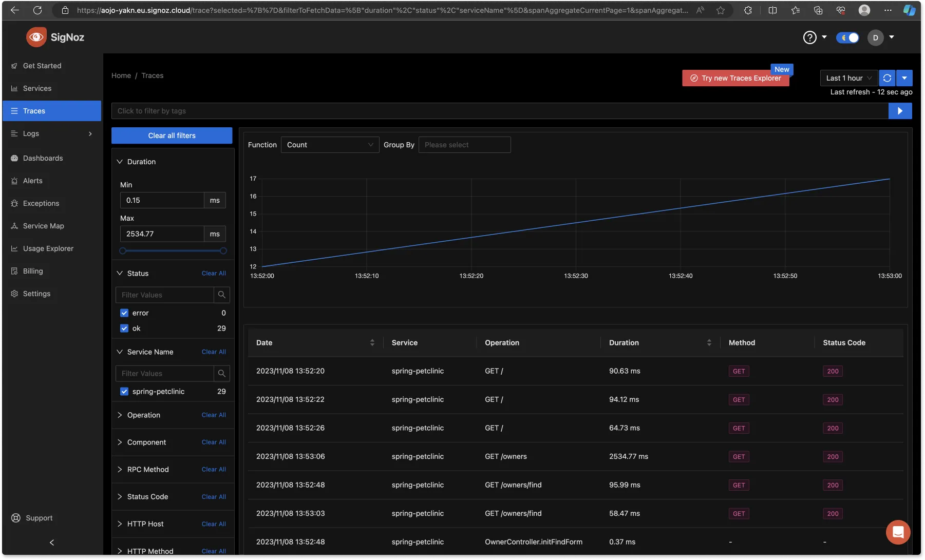Open browser split screen icon

click(x=772, y=10)
